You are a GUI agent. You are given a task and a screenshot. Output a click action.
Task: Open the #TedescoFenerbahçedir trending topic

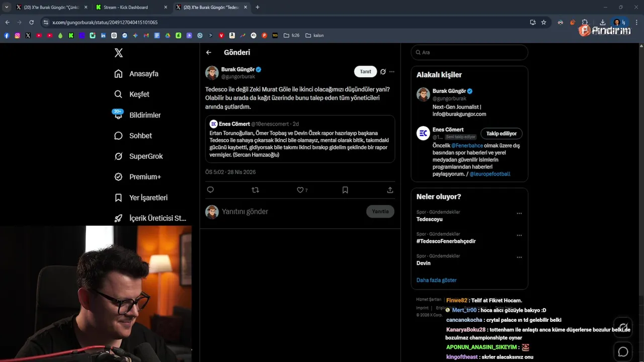[x=446, y=241]
